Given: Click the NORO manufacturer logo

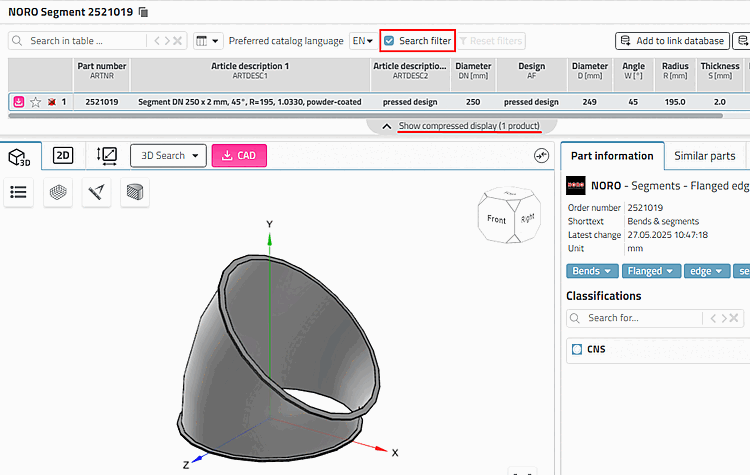Looking at the screenshot, I should (576, 186).
